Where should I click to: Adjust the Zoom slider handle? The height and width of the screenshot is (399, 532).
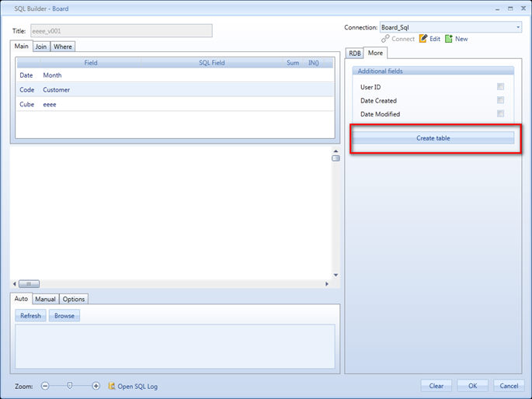coord(70,385)
